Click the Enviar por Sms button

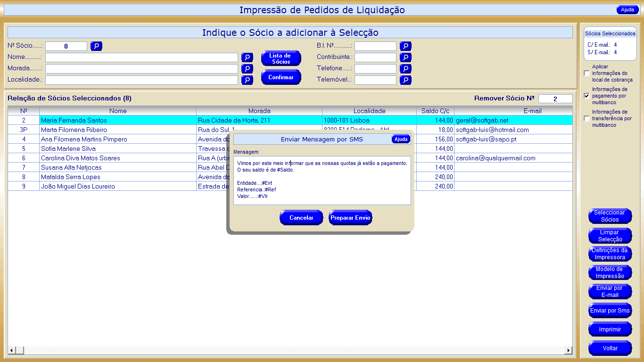(x=610, y=311)
